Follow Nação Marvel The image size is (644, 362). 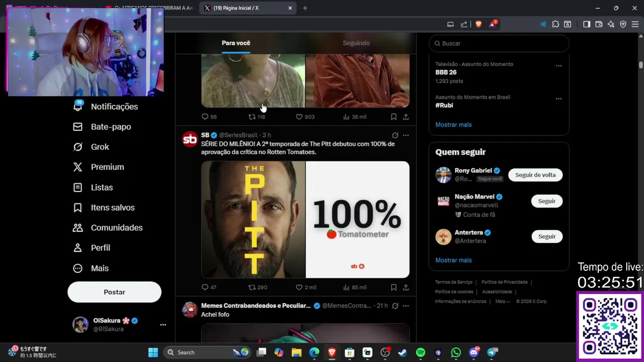(x=546, y=201)
